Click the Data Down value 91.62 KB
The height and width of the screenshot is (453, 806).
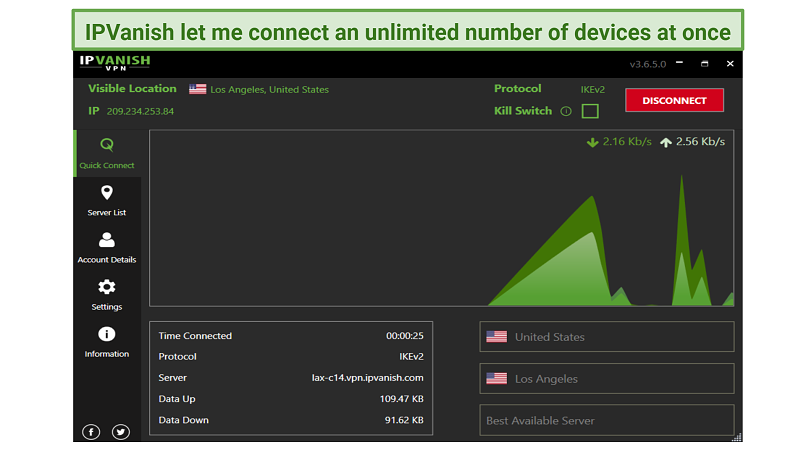405,420
